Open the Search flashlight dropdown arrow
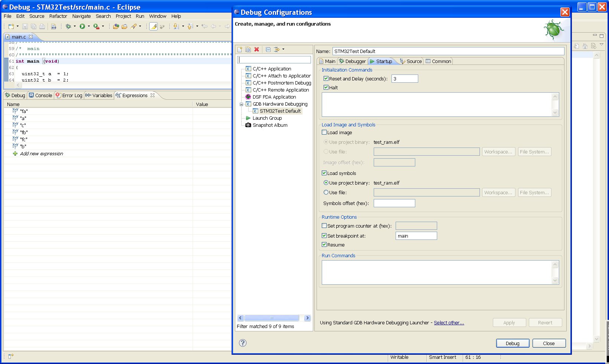The width and height of the screenshot is (609, 364). (140, 26)
